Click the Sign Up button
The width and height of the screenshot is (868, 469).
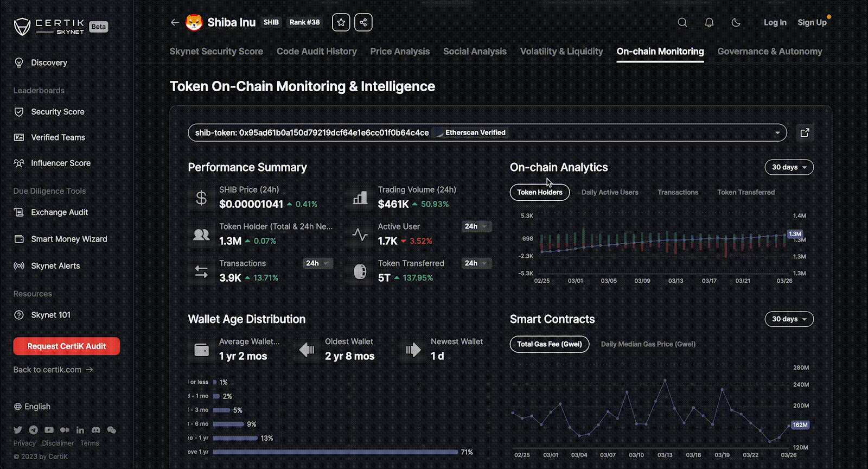tap(812, 22)
